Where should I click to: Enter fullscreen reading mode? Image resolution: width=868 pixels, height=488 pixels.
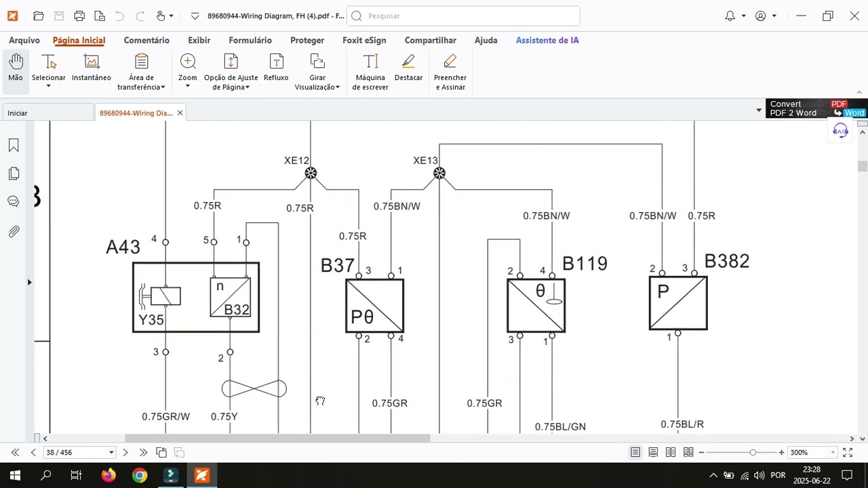(848, 452)
